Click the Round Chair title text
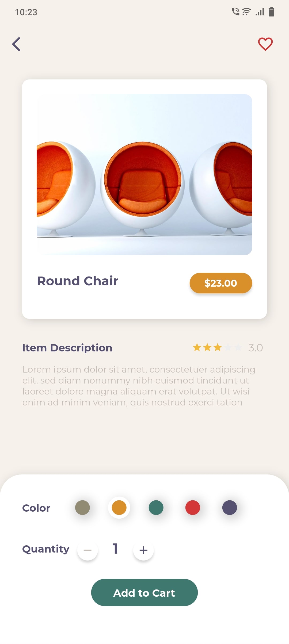 (x=78, y=281)
